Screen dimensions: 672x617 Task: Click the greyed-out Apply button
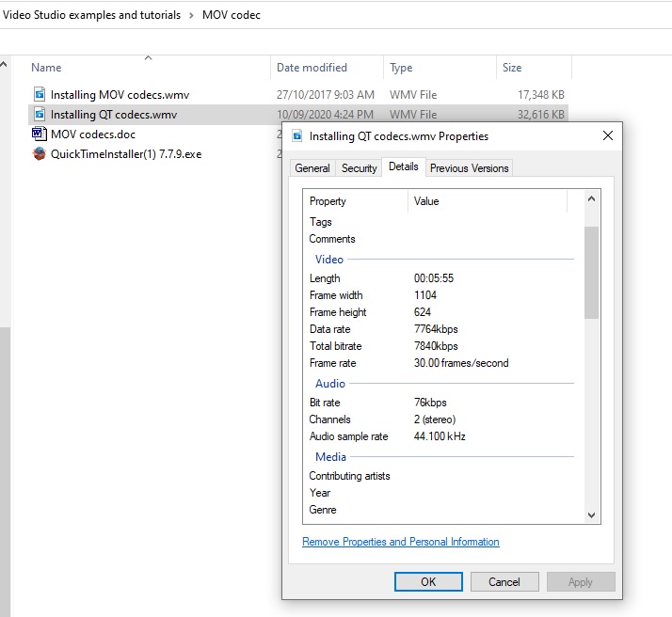click(x=581, y=582)
